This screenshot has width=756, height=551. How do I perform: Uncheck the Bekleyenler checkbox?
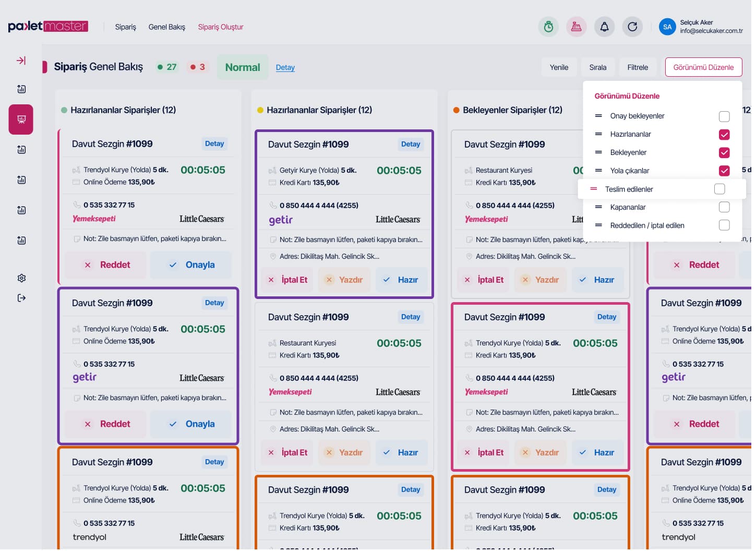point(724,152)
